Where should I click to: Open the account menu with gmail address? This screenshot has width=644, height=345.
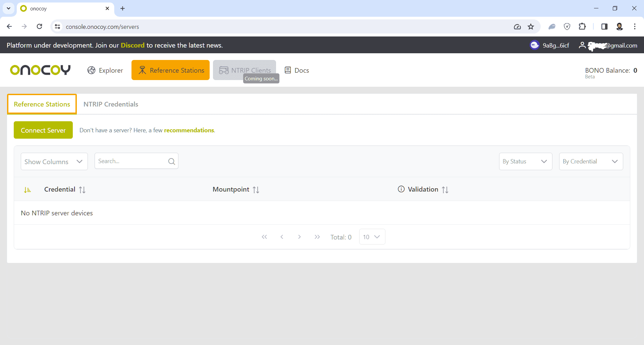pyautogui.click(x=608, y=45)
